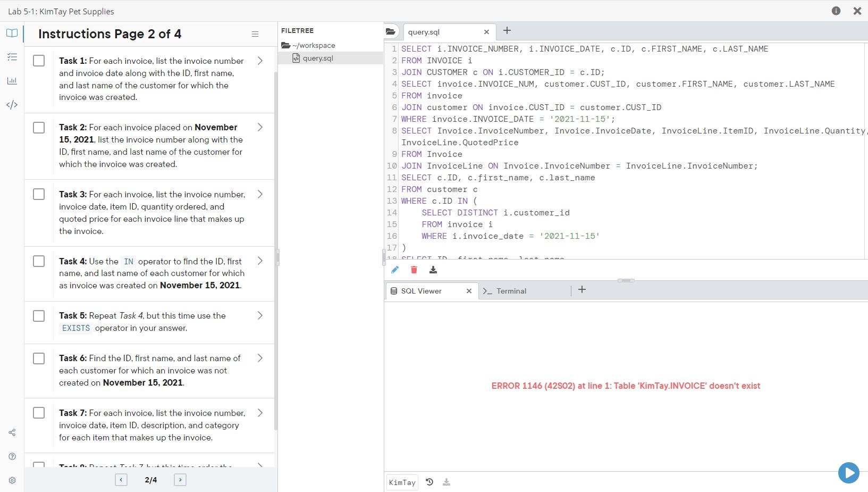Check the Task 2 checkbox

click(39, 128)
